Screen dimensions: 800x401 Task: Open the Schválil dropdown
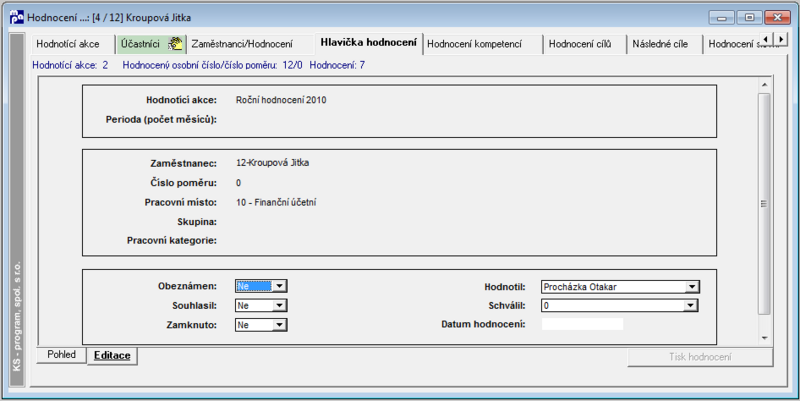(690, 306)
